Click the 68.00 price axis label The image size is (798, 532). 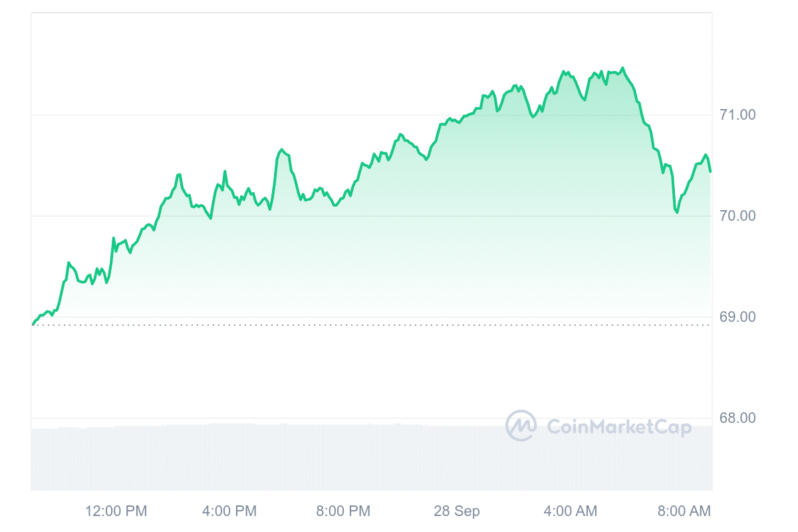738,418
